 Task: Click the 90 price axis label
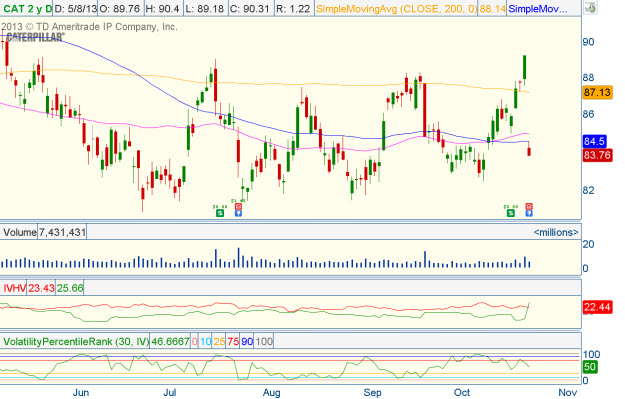click(x=588, y=42)
